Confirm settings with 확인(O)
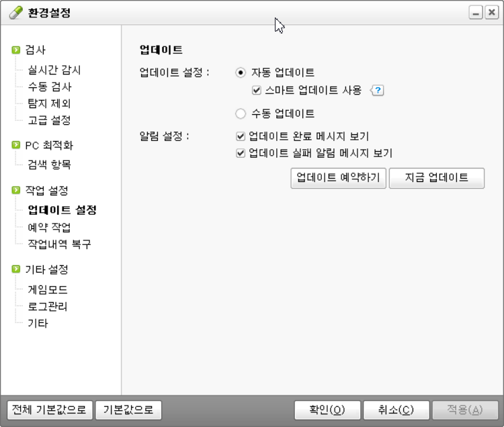The image size is (504, 427). click(327, 410)
